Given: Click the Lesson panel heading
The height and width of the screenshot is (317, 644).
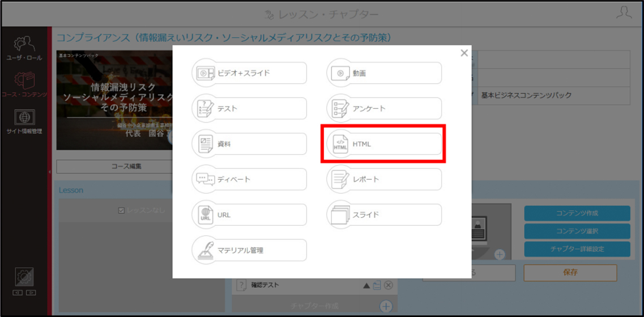Looking at the screenshot, I should [71, 191].
